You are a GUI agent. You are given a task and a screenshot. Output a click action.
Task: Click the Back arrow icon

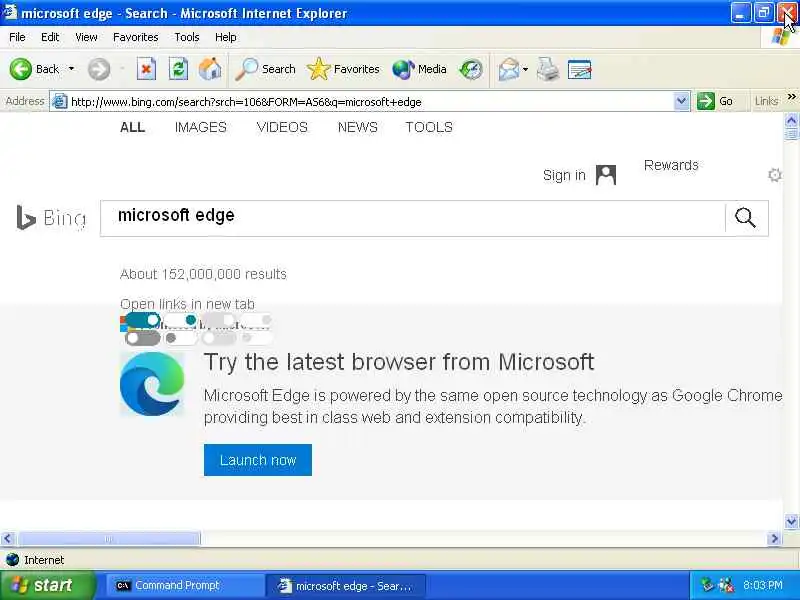[20, 69]
